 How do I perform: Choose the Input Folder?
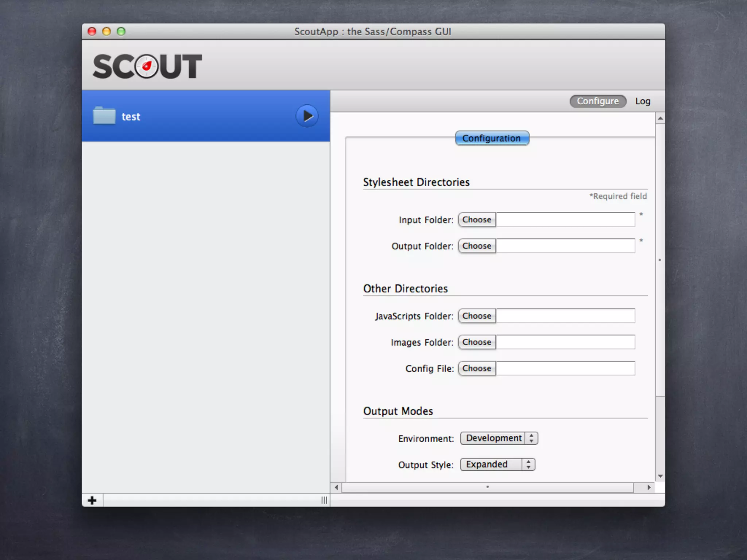477,219
